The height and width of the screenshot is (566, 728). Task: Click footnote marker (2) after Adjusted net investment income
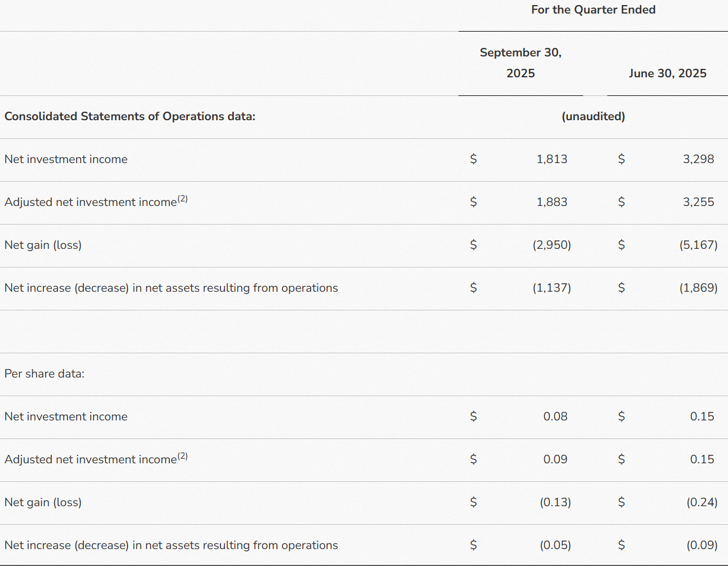point(183,198)
